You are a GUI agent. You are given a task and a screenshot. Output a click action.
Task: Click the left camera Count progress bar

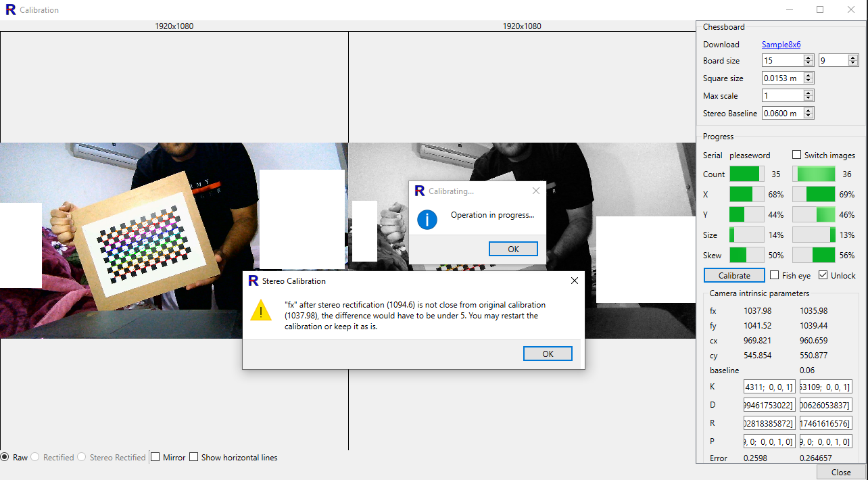(x=747, y=174)
